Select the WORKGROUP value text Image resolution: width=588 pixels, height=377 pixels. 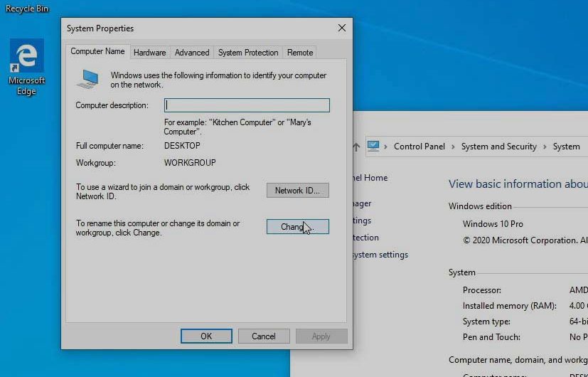point(190,163)
